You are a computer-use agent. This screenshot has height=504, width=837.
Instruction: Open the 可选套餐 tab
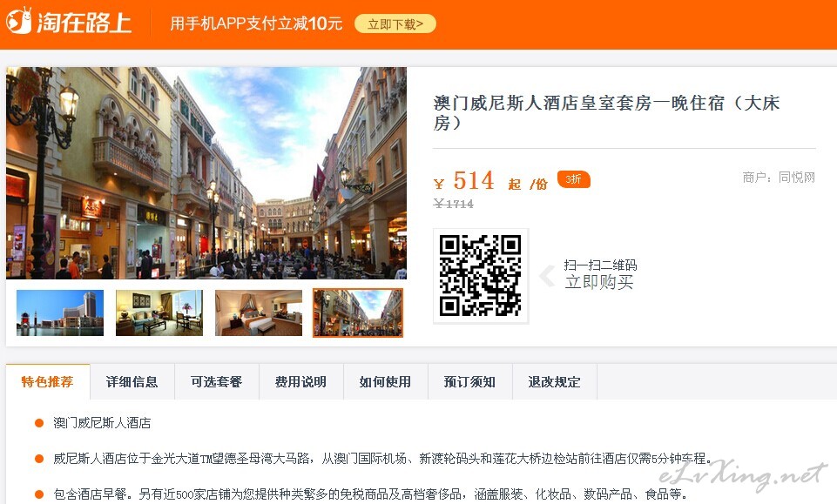[x=217, y=382]
